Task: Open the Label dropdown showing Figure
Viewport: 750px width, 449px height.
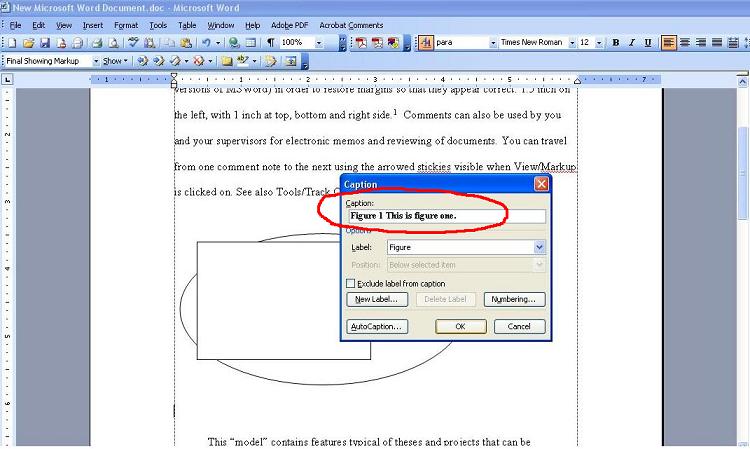Action: [x=540, y=247]
